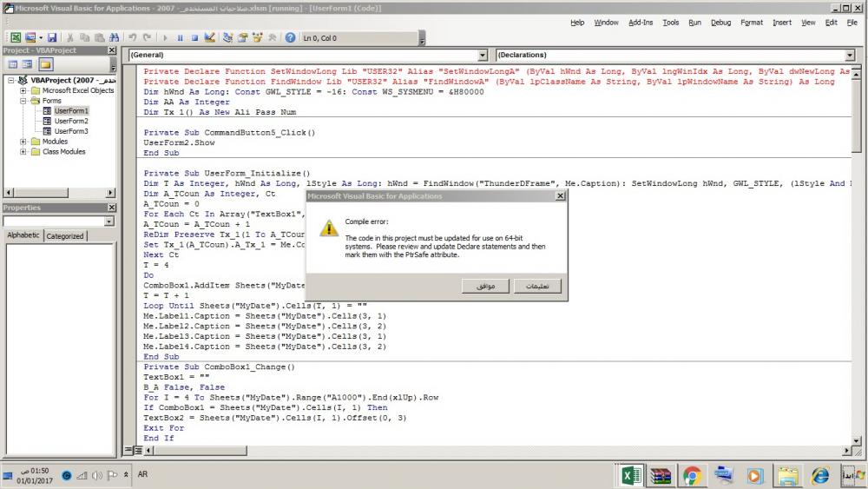This screenshot has width=868, height=489.
Task: Open the Edit menu
Action: [x=831, y=23]
